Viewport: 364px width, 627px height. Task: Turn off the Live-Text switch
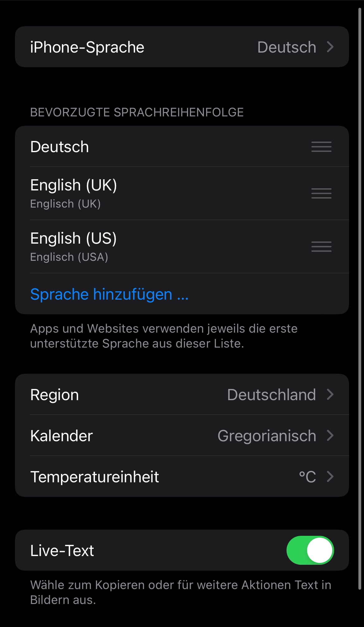tap(310, 550)
